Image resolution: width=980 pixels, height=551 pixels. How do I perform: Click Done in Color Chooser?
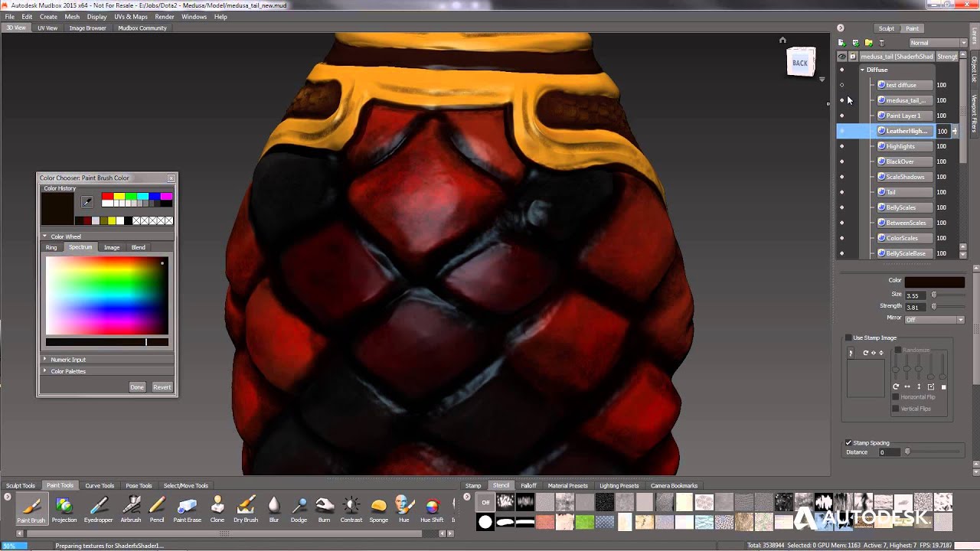[x=137, y=387]
